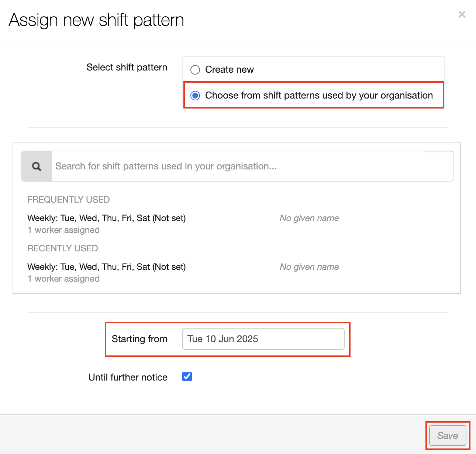Close the Assign new shift pattern dialog

click(x=462, y=14)
